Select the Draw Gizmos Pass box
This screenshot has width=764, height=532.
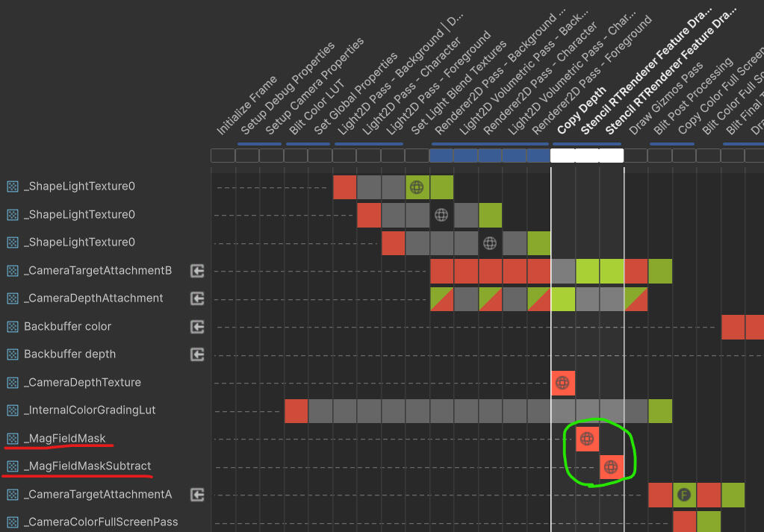coord(636,155)
